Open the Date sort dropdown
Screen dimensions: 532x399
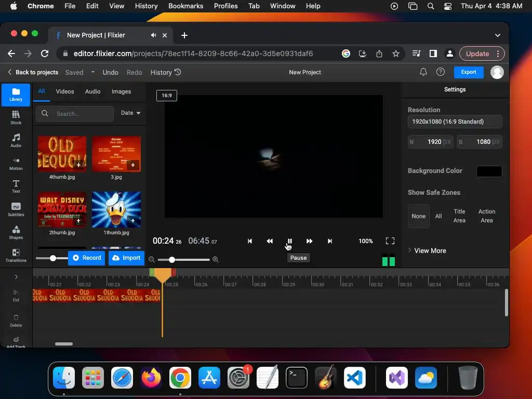coord(130,113)
